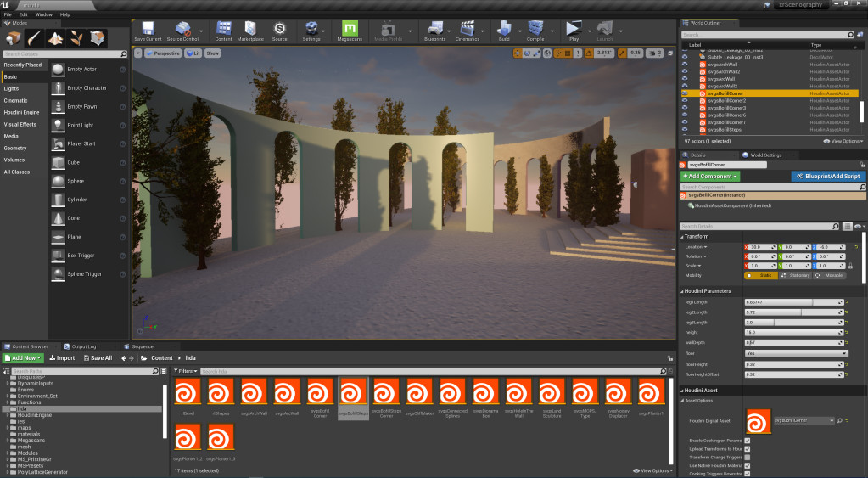Click the green Add Component button
Image resolution: width=868 pixels, height=478 pixels.
(x=710, y=176)
